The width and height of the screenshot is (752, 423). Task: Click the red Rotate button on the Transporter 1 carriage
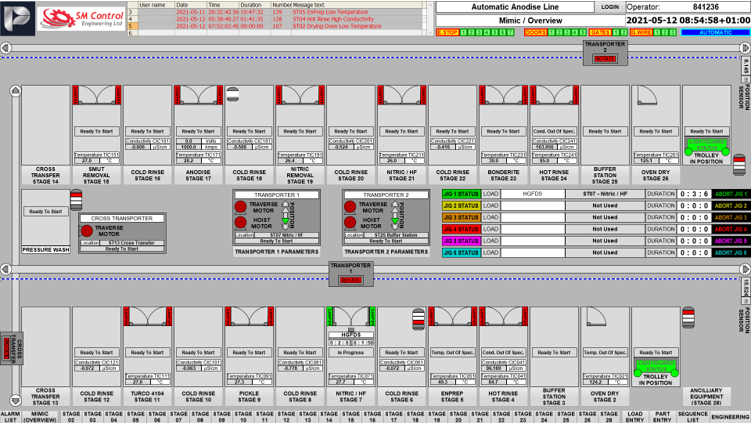coord(350,280)
